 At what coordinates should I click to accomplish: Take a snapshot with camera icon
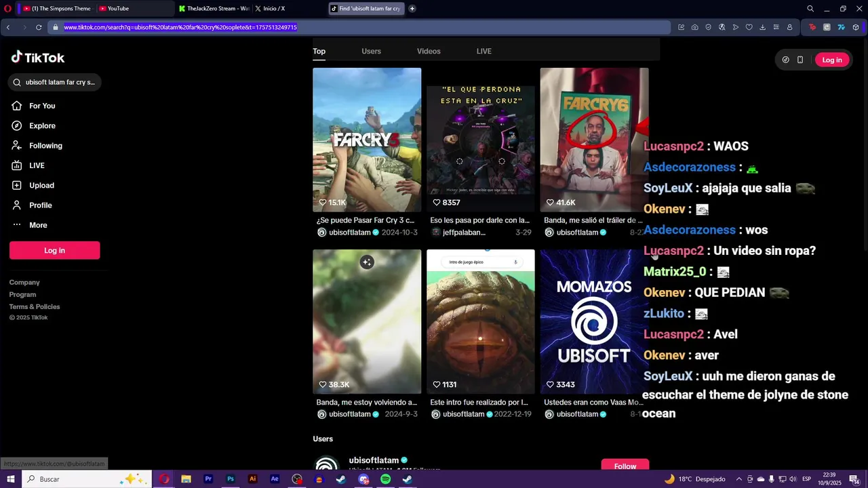(x=695, y=27)
